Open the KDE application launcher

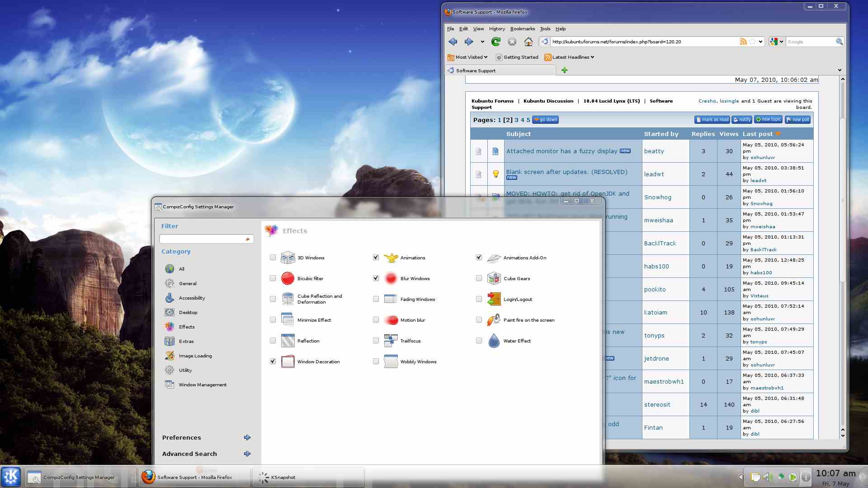11,477
